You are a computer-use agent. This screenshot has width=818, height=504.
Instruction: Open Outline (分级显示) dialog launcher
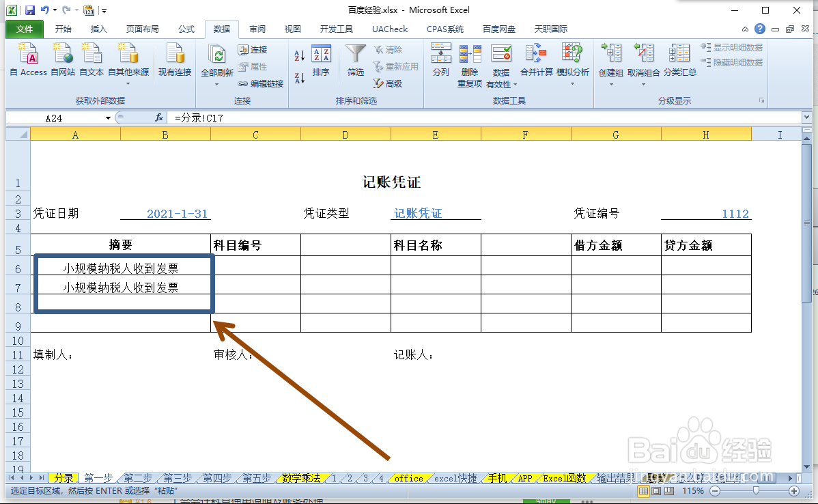coord(761,100)
